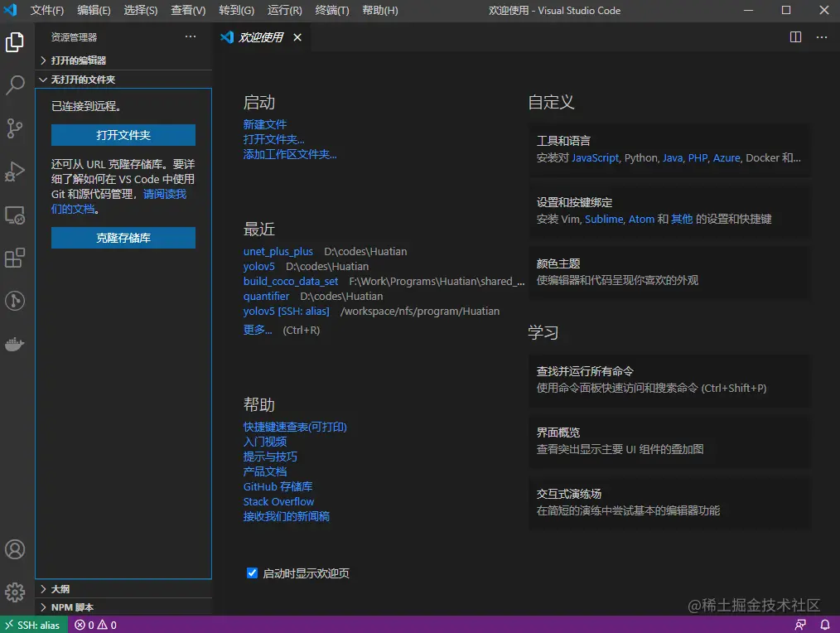This screenshot has height=633, width=840.
Task: Open the Extensions view icon
Action: click(15, 258)
